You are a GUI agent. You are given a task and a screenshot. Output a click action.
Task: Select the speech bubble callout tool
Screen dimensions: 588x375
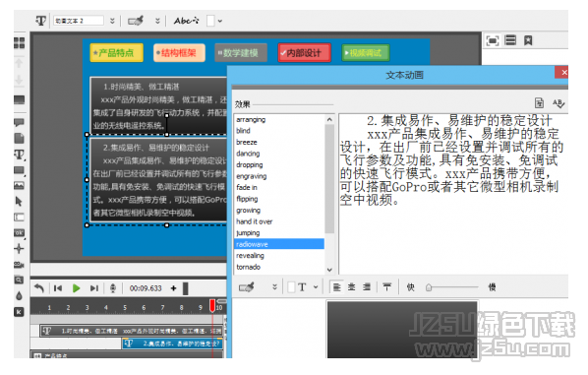(x=19, y=122)
